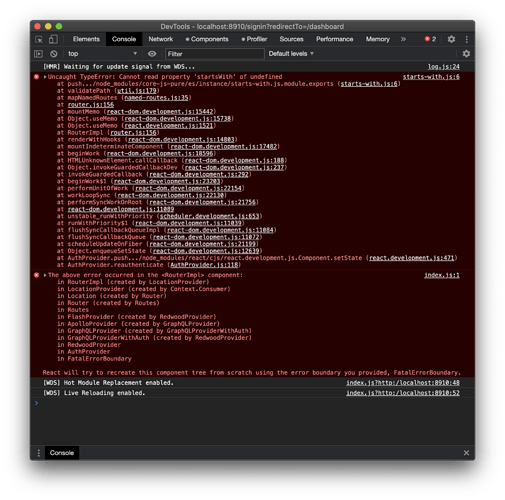
Task: Open the starts-with.js:6 link at right edge
Action: click(x=431, y=77)
